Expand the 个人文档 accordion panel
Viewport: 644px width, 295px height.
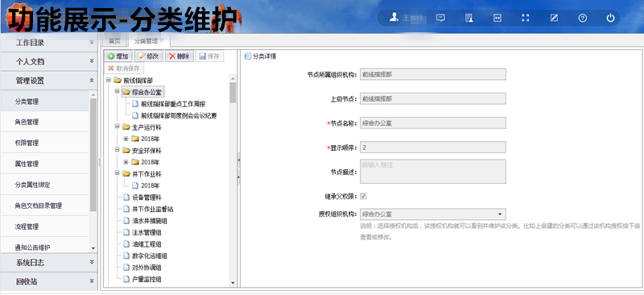[x=49, y=62]
